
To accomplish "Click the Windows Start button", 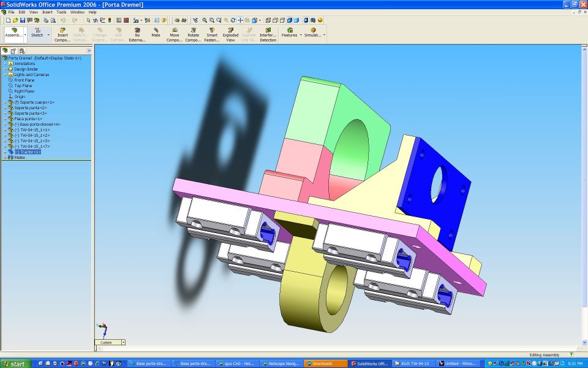I will tap(15, 364).
